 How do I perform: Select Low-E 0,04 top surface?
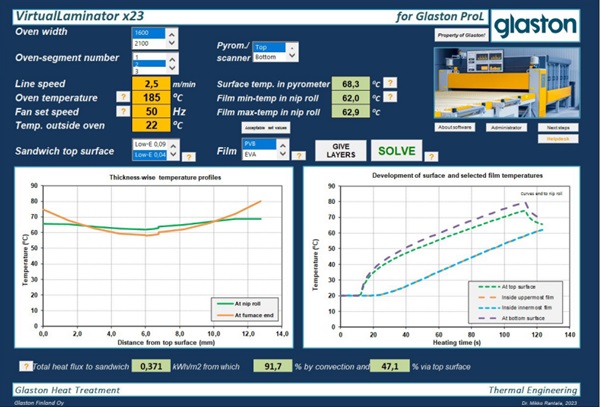[x=150, y=155]
